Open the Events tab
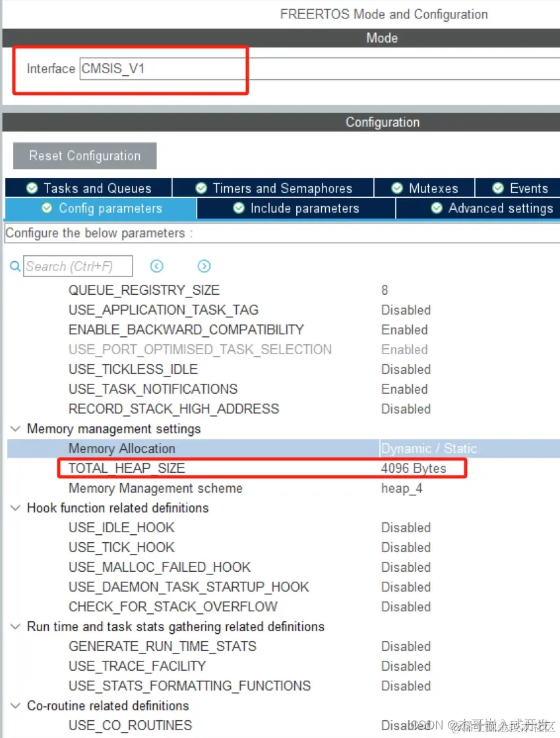This screenshot has width=560, height=738. [518, 188]
